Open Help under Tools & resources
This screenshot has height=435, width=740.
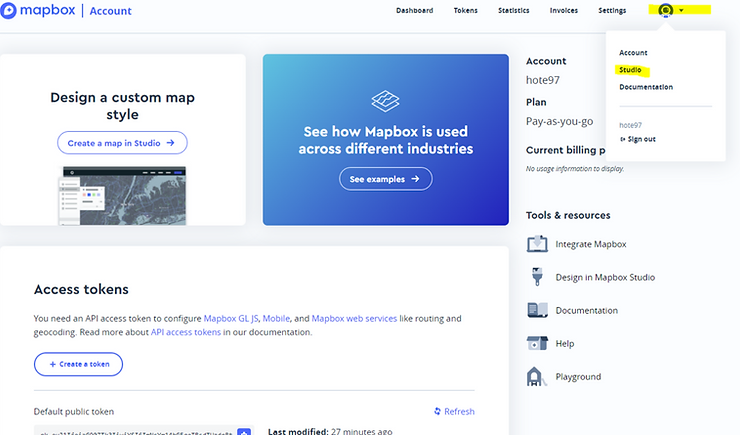(565, 343)
